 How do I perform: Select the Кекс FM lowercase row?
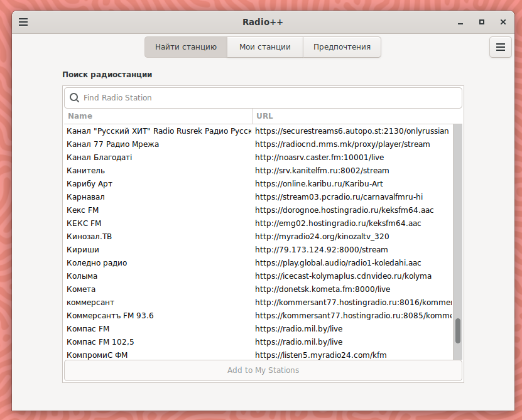point(258,210)
